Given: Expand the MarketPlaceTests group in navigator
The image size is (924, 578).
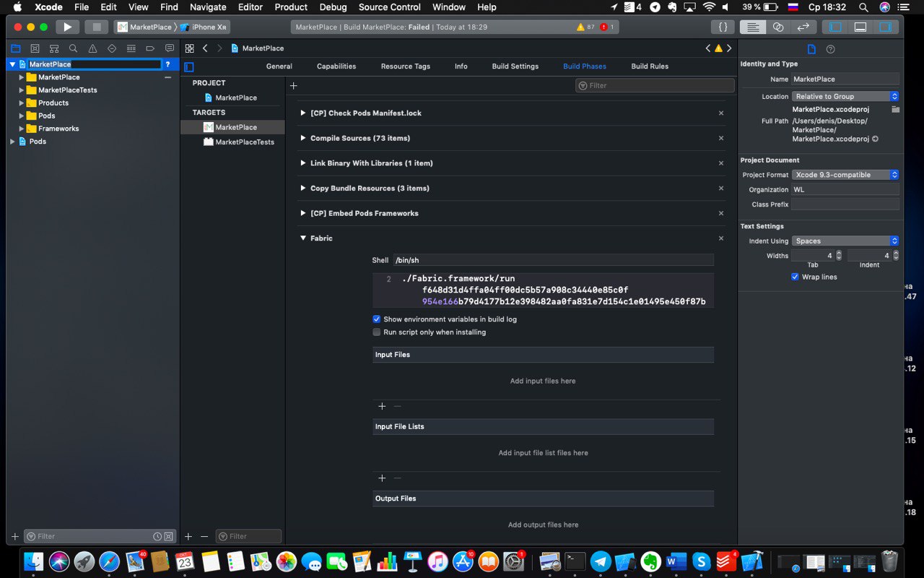Looking at the screenshot, I should tap(22, 90).
